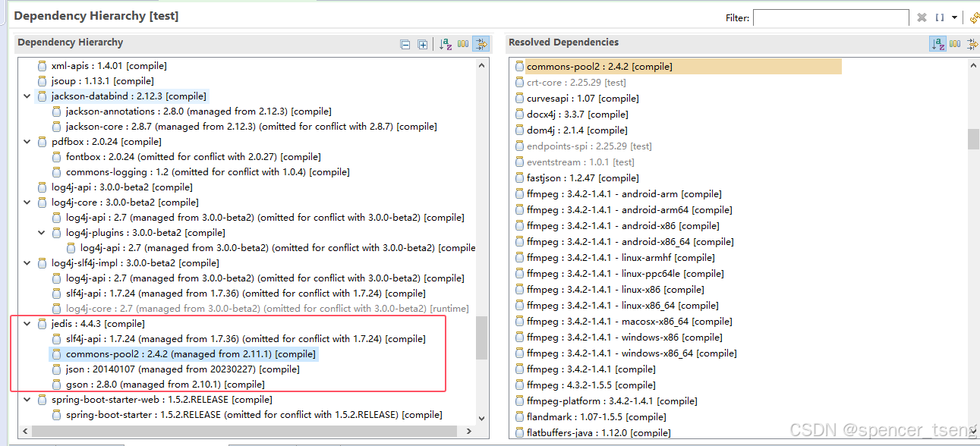Click Collapse All in Dependency Hierarchy toolbar

(x=405, y=45)
